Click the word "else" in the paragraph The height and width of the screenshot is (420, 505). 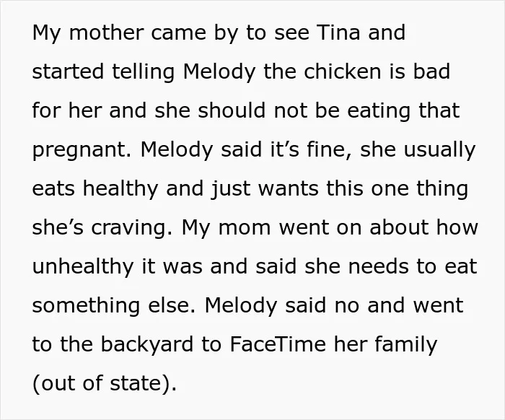[x=169, y=305]
